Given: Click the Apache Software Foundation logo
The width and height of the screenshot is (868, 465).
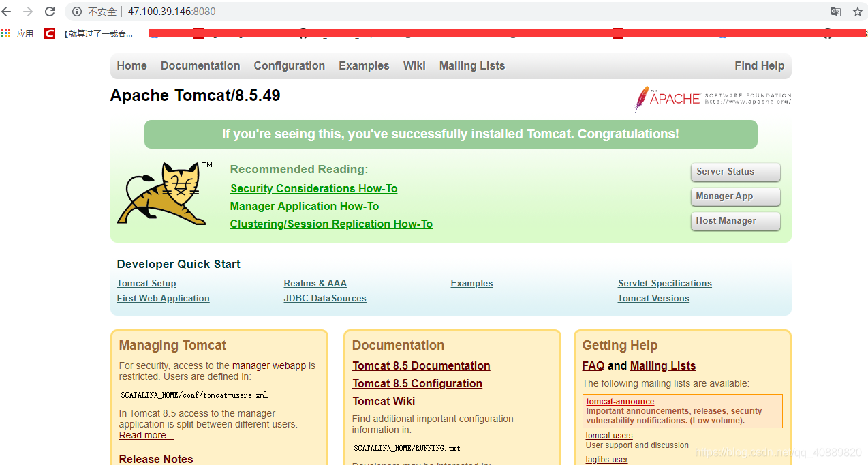Looking at the screenshot, I should pyautogui.click(x=713, y=99).
